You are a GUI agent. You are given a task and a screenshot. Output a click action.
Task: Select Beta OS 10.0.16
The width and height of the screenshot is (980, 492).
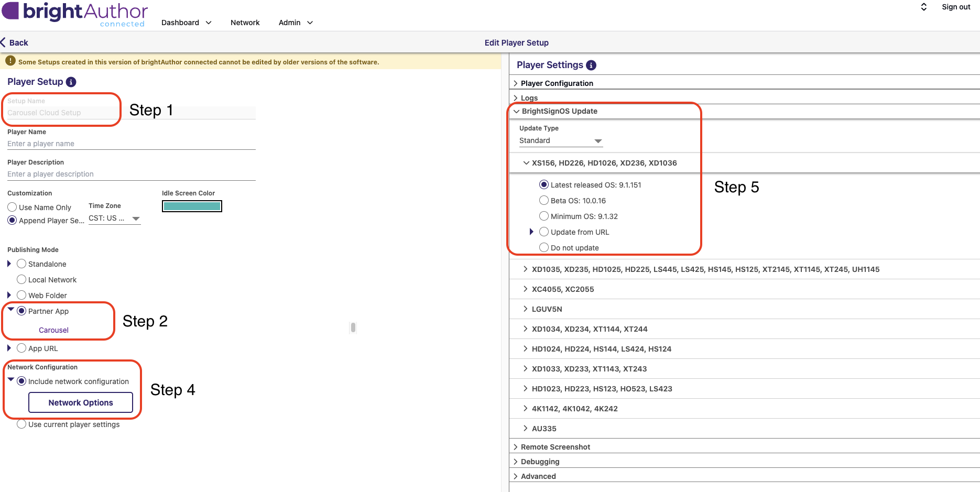[544, 200]
